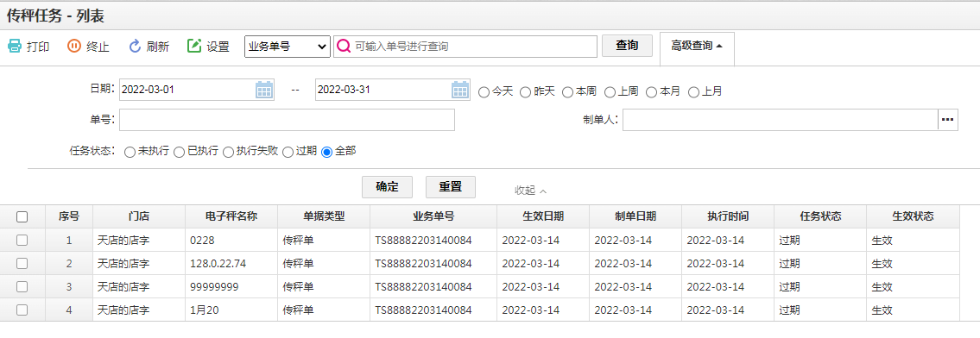Tick the checkbox for row 99999999
The width and height of the screenshot is (980, 338).
pos(22,287)
